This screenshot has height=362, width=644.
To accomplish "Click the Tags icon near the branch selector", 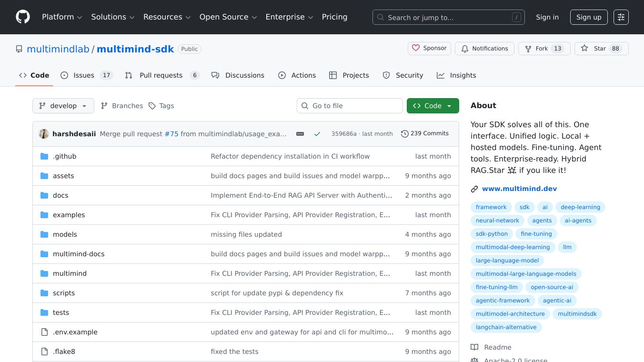I will 152,106.
